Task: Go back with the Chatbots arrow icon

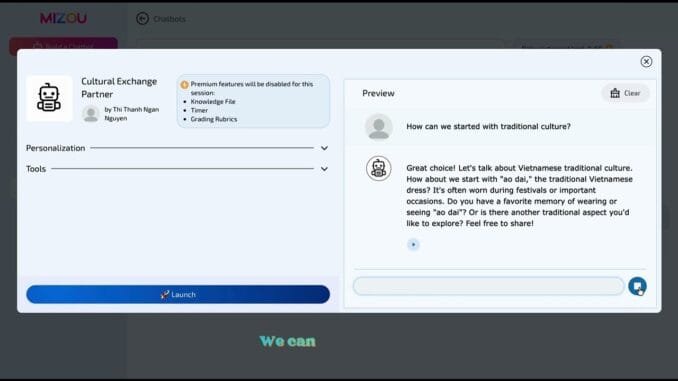Action: click(x=142, y=19)
